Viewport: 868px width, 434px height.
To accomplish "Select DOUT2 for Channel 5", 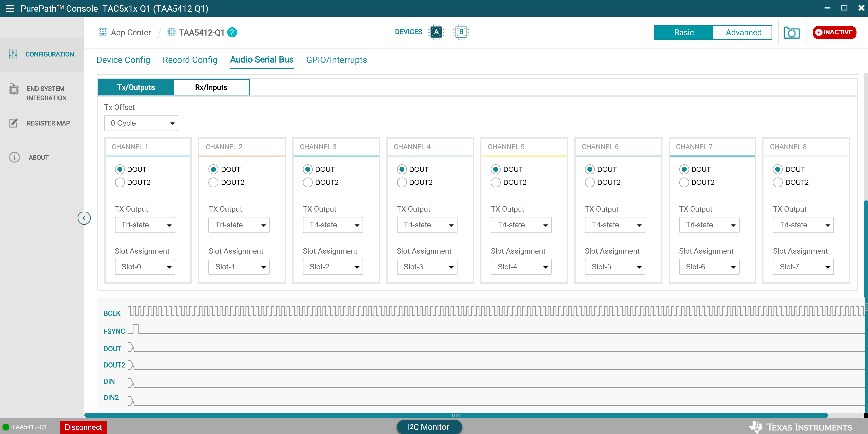I will 495,182.
